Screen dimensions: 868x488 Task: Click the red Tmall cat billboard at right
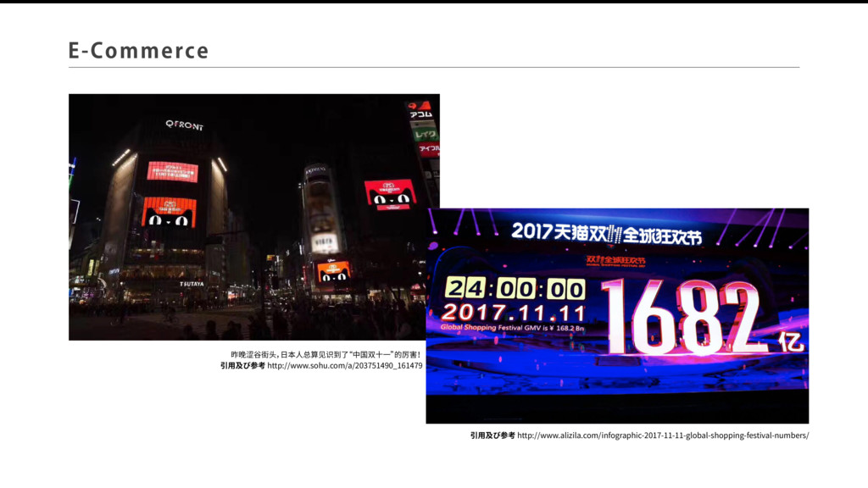[x=390, y=195]
